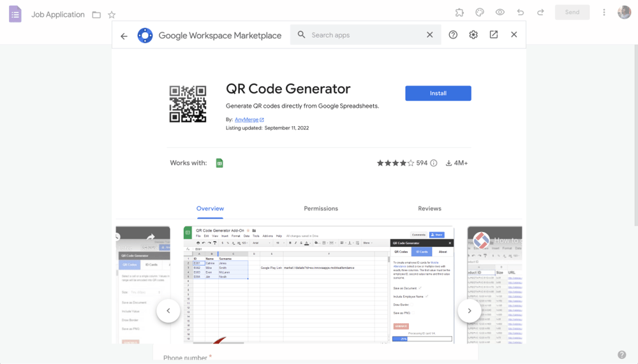The image size is (638, 364).
Task: Open the right video thumbnail
Action: pyautogui.click(x=495, y=285)
